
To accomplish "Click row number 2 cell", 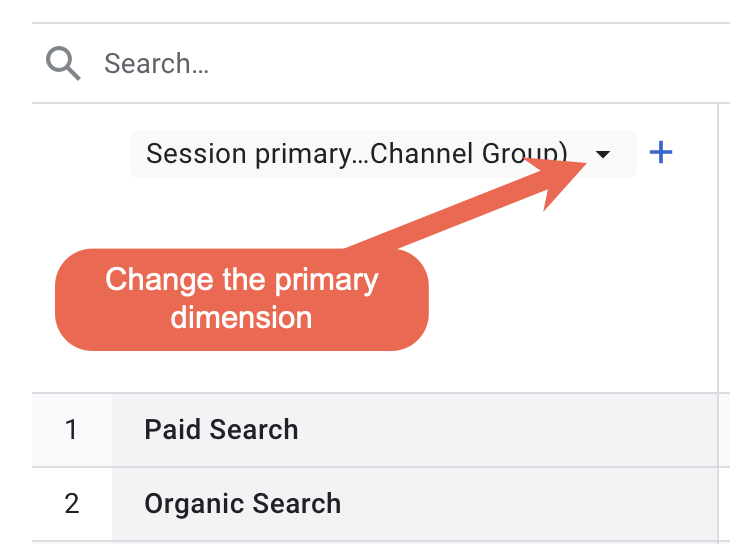I will pos(72,504).
